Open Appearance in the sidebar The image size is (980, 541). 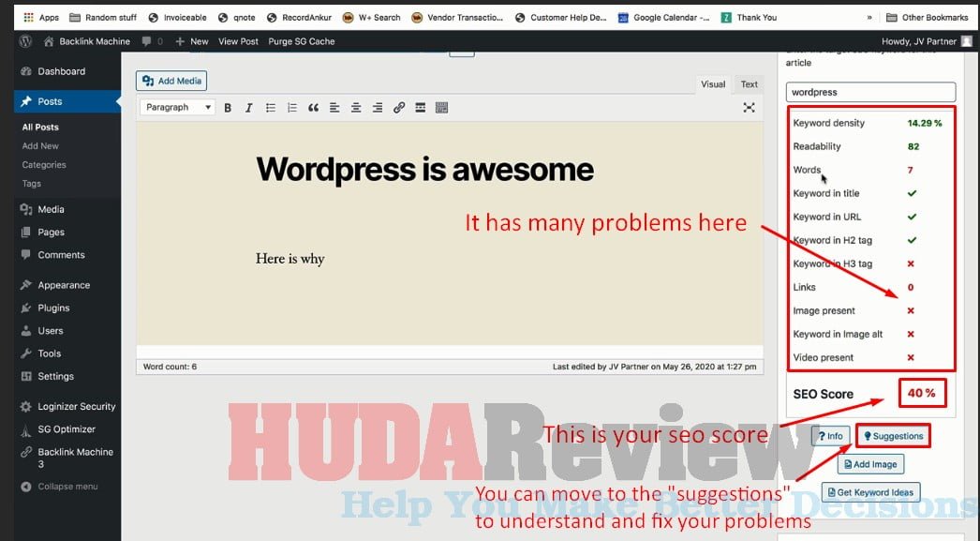[x=67, y=285]
